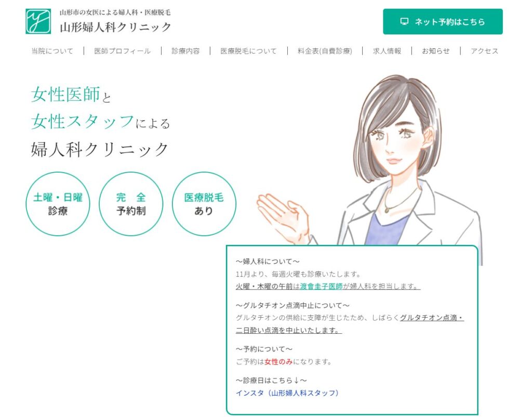Screen dimensions: 532x417
Task: View the 料金表(自費診療) page
Action: pyautogui.click(x=325, y=51)
